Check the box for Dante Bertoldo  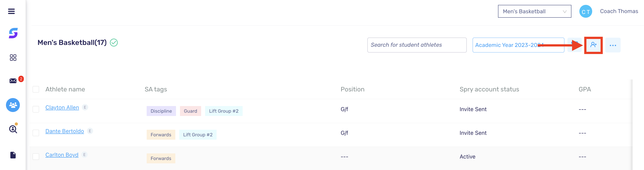point(36,133)
